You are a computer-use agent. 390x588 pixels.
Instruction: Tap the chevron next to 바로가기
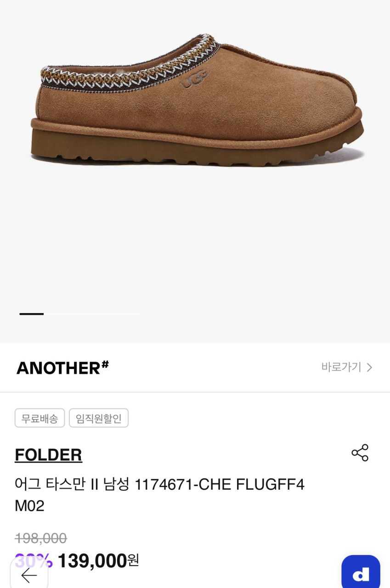[x=369, y=368]
